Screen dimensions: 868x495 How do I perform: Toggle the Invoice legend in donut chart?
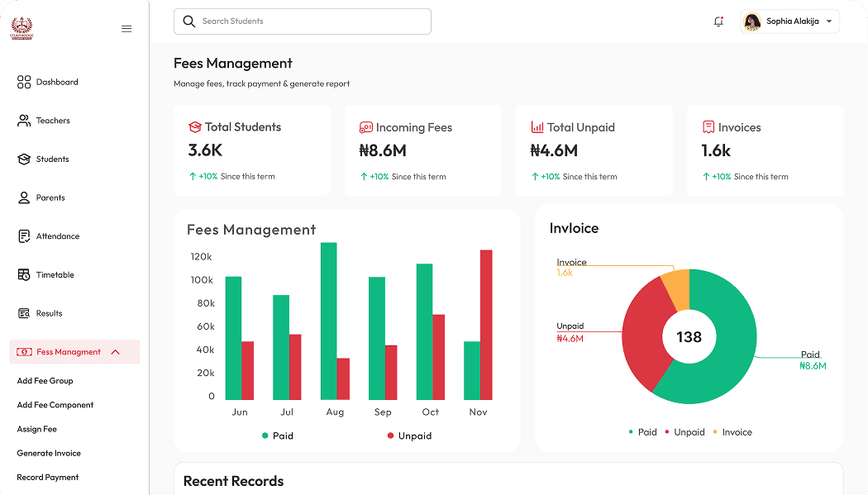pyautogui.click(x=733, y=432)
